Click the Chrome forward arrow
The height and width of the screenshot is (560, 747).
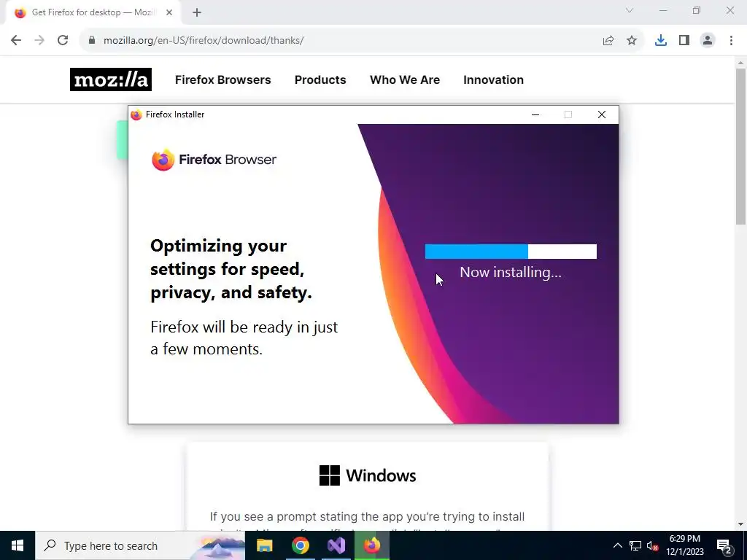(39, 41)
